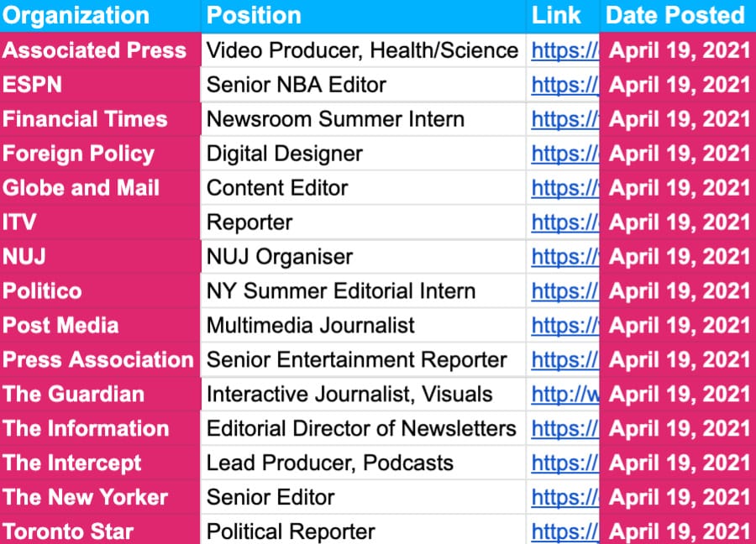The width and height of the screenshot is (756, 544).
Task: Click the Post Media organization cell
Action: (x=60, y=326)
